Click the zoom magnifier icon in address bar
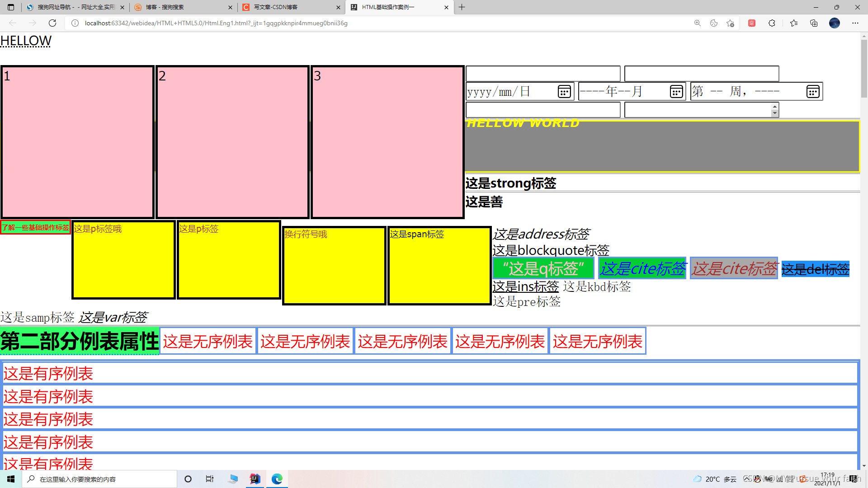868x488 pixels. pyautogui.click(x=698, y=23)
